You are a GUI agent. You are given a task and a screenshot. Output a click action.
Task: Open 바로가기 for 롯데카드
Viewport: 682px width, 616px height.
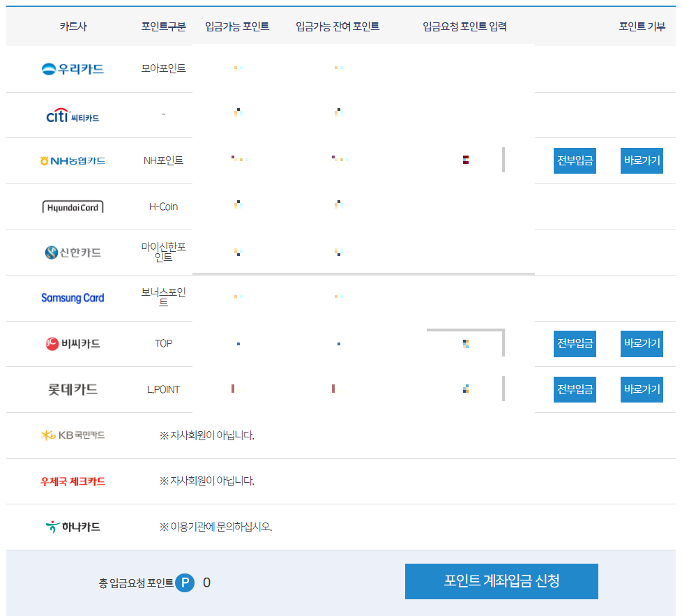pos(641,389)
